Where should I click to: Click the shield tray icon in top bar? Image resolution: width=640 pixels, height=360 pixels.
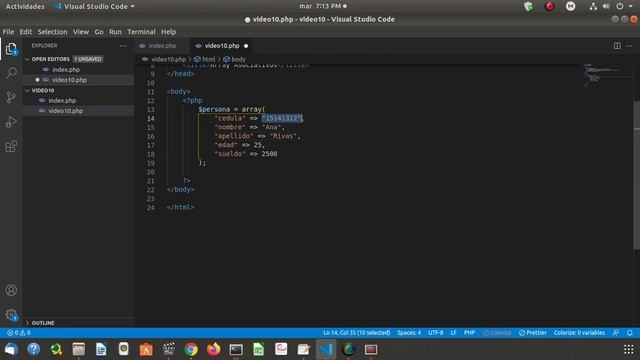pos(529,7)
